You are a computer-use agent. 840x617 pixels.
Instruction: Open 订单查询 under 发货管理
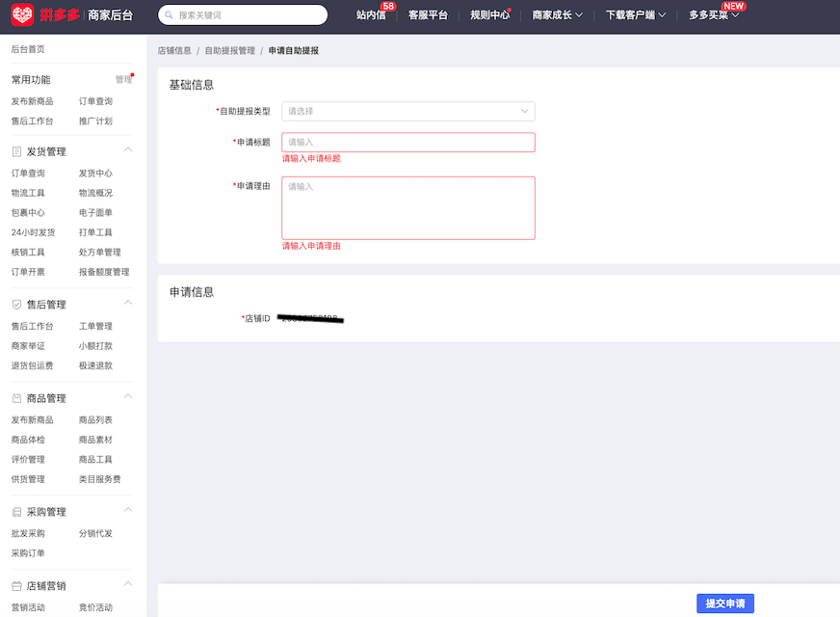[28, 174]
